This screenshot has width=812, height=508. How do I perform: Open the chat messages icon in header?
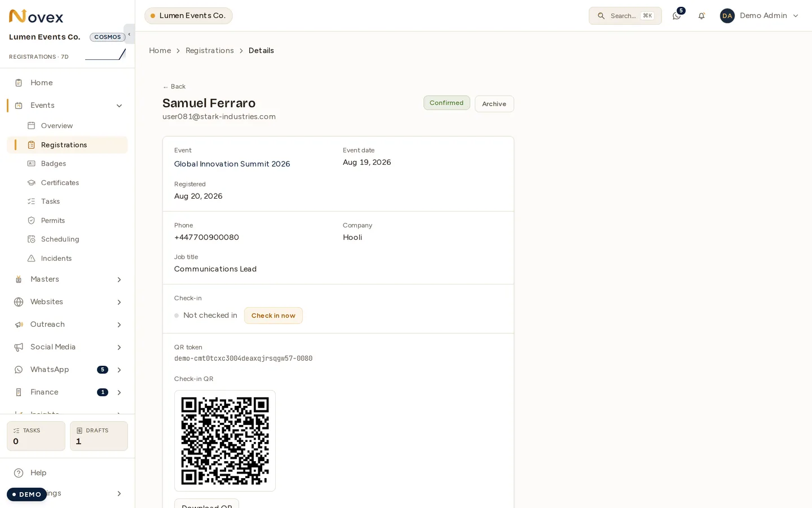point(677,16)
